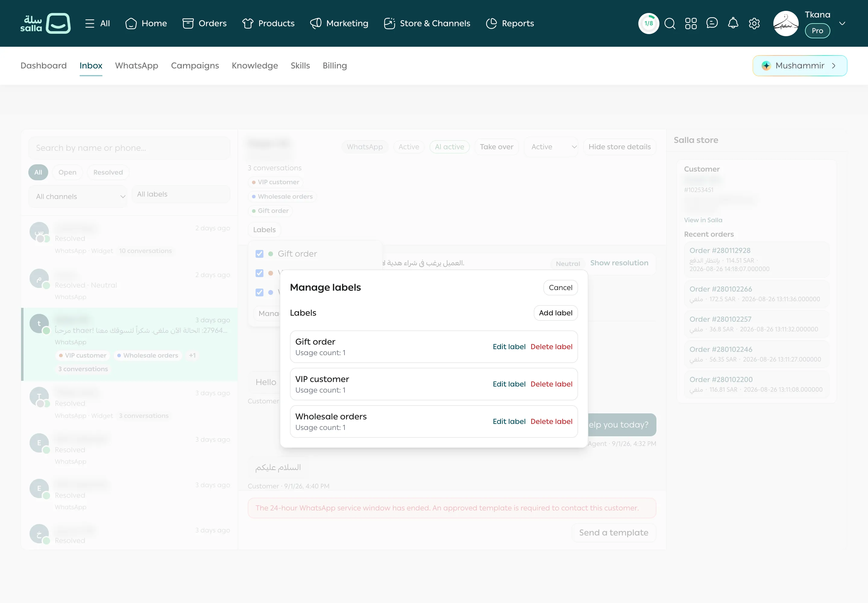The width and height of the screenshot is (868, 603).
Task: Uncheck the Gift order checkbox
Action: pyautogui.click(x=259, y=254)
